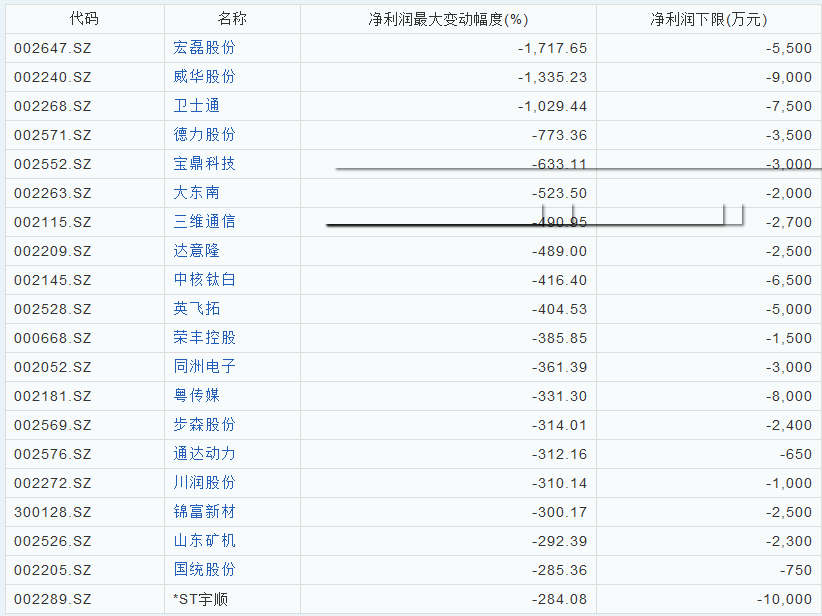Select the value -1,335.23
This screenshot has width=822, height=616.
coord(553,77)
